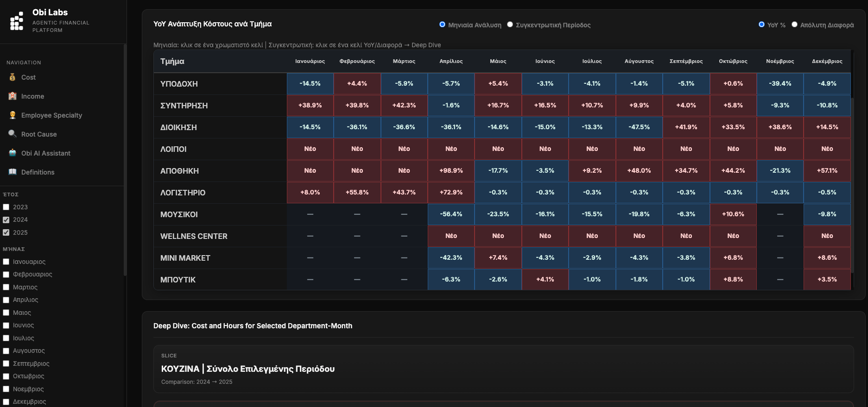
Task: Click the Employee Specialty person icon
Action: coord(13,115)
